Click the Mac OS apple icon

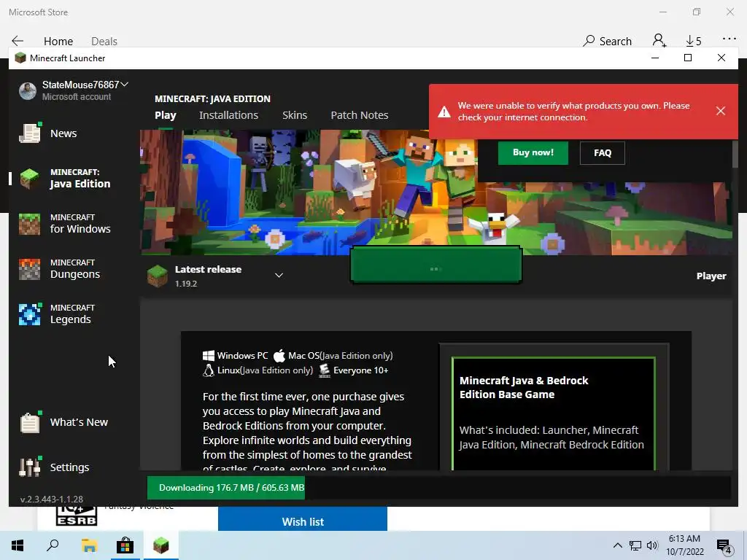coord(279,355)
